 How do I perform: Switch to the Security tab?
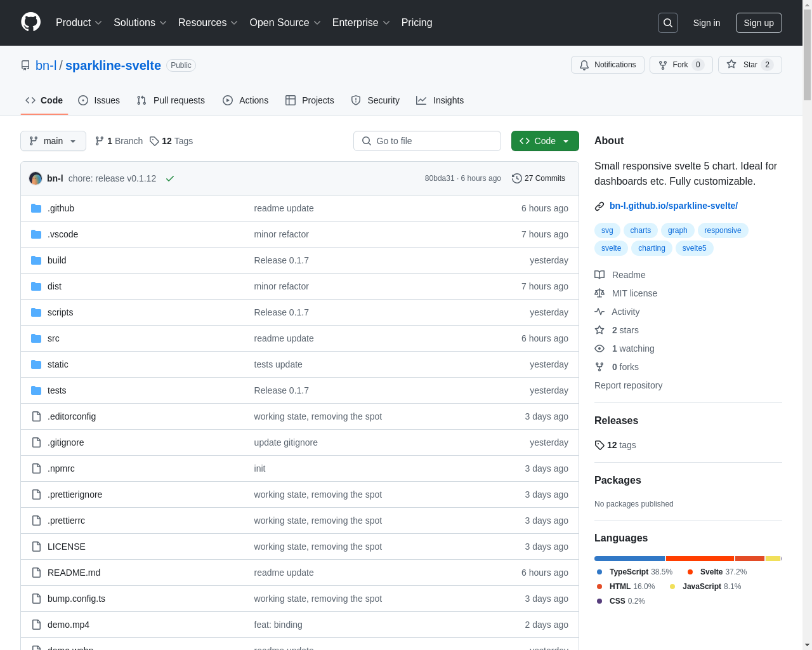(376, 100)
